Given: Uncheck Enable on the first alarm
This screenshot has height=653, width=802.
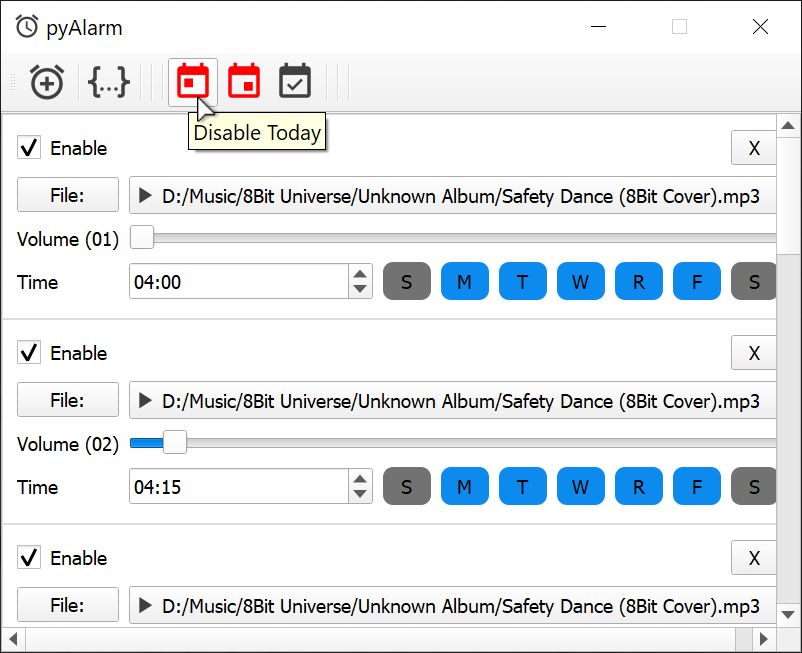Looking at the screenshot, I should point(31,148).
